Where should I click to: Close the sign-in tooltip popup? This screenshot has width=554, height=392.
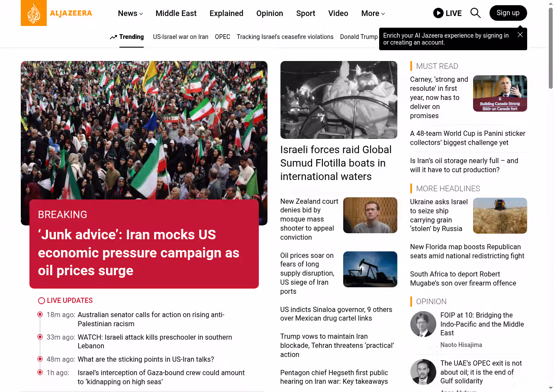pyautogui.click(x=520, y=35)
